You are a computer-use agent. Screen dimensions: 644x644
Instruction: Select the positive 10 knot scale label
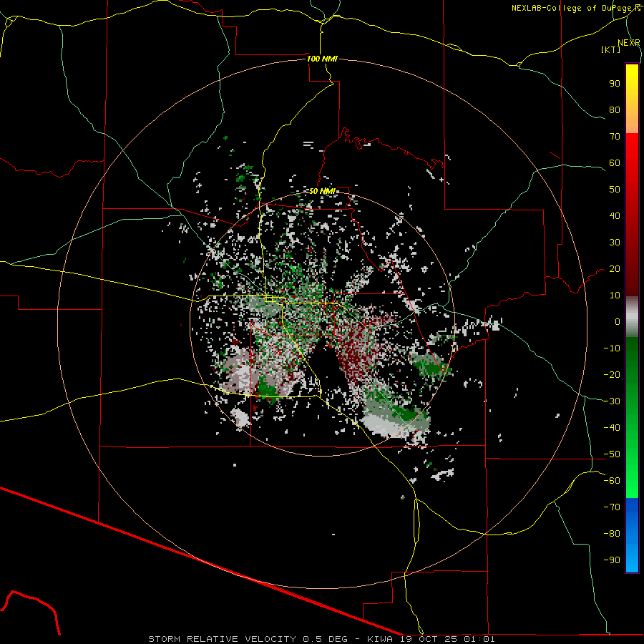(615, 296)
